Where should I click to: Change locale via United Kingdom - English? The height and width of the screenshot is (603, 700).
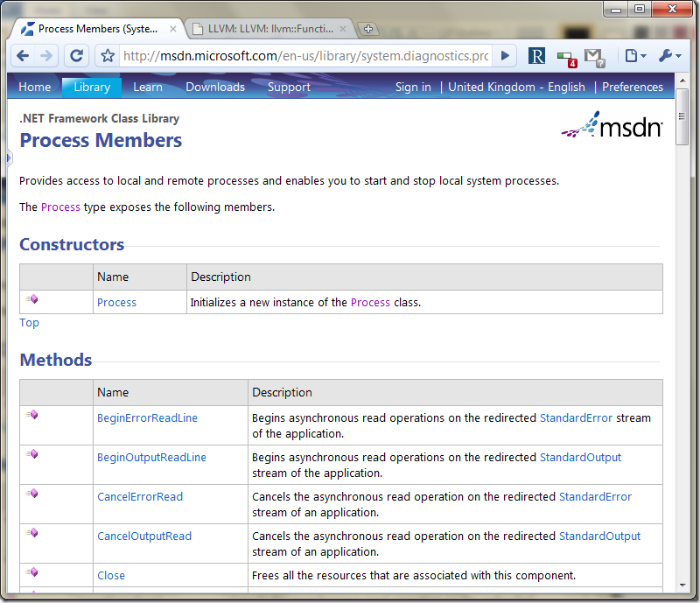516,88
